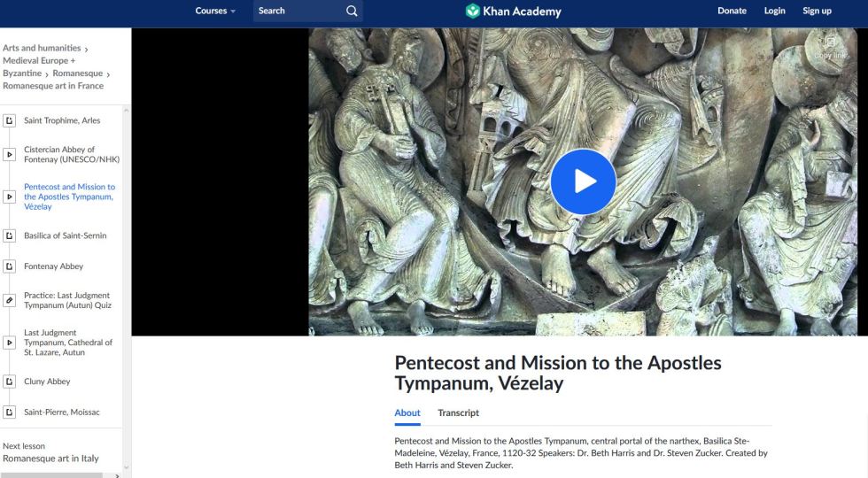Click the video icon for Pentecost and Mission
Viewport: 868px width, 478px height.
pos(10,197)
